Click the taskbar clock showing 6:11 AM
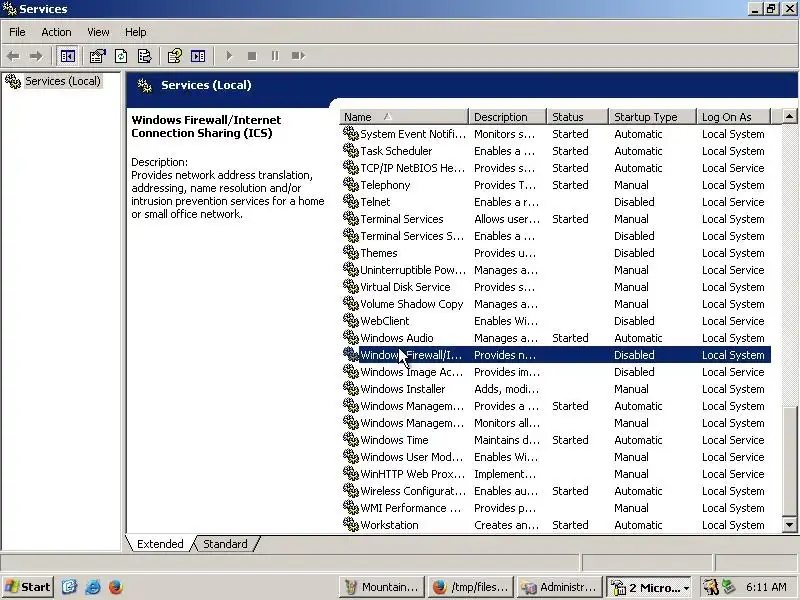 (x=766, y=587)
